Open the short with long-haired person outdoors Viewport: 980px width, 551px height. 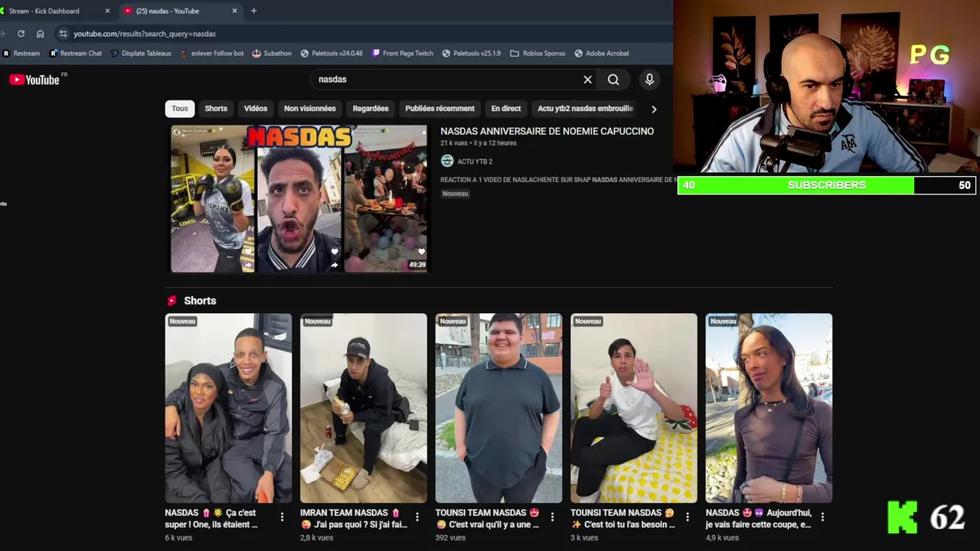[769, 408]
